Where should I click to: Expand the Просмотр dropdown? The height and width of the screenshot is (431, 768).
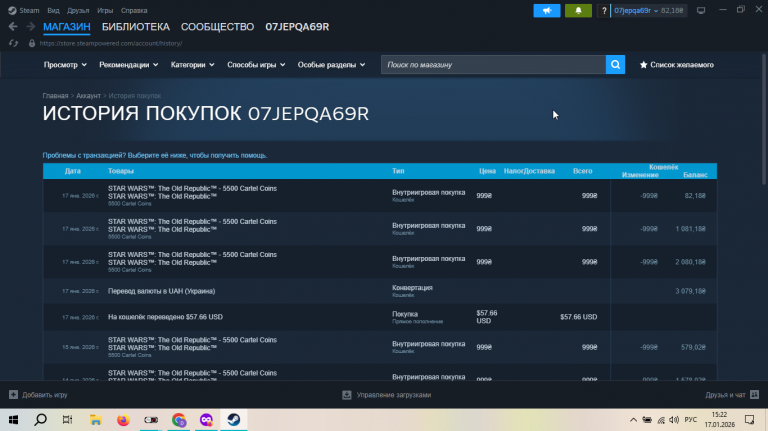click(65, 65)
